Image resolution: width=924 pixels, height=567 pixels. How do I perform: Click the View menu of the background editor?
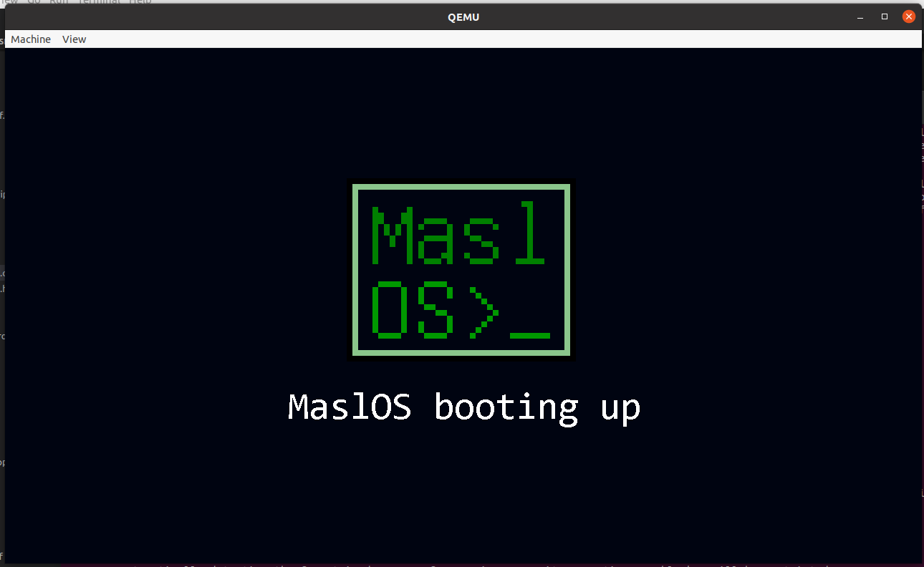tap(10, 2)
